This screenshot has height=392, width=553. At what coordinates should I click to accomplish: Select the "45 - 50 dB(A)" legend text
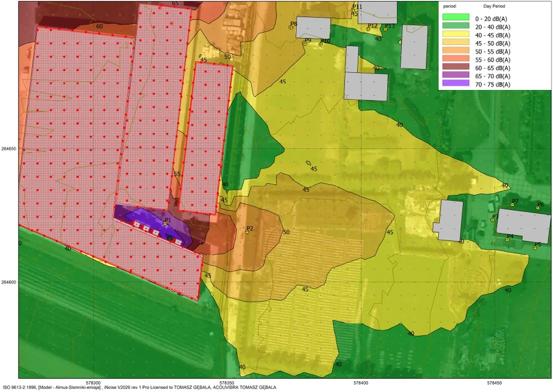tap(493, 43)
